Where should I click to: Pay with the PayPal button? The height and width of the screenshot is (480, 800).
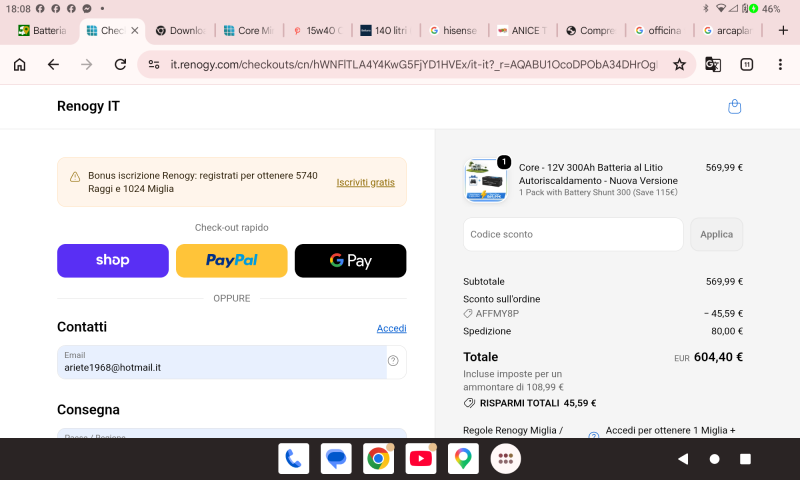pos(232,261)
